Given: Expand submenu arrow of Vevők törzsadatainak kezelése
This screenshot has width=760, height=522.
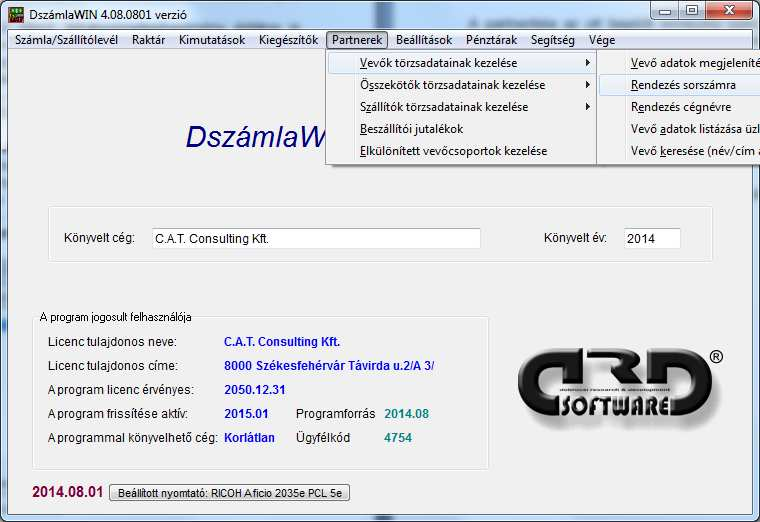Looking at the screenshot, I should (x=587, y=63).
